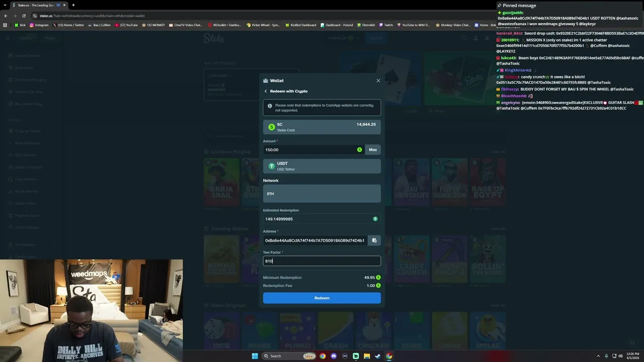Open the Monkey: Video Chat bookmark
Image resolution: width=644 pixels, height=362 pixels.
point(452,25)
